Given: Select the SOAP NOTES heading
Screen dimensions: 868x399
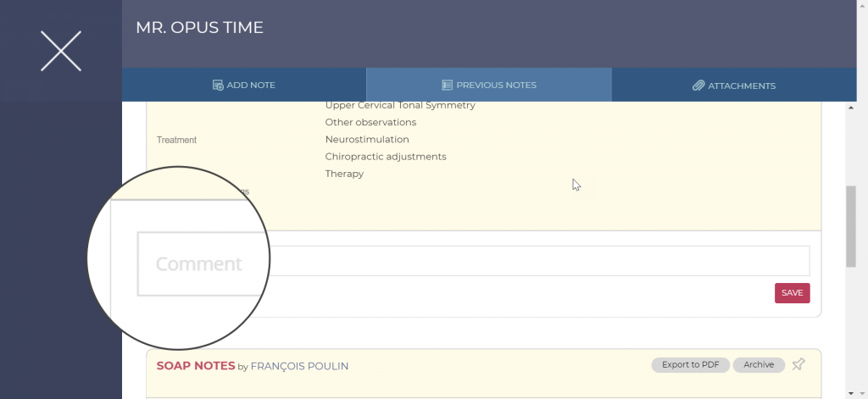Looking at the screenshot, I should pyautogui.click(x=196, y=366).
